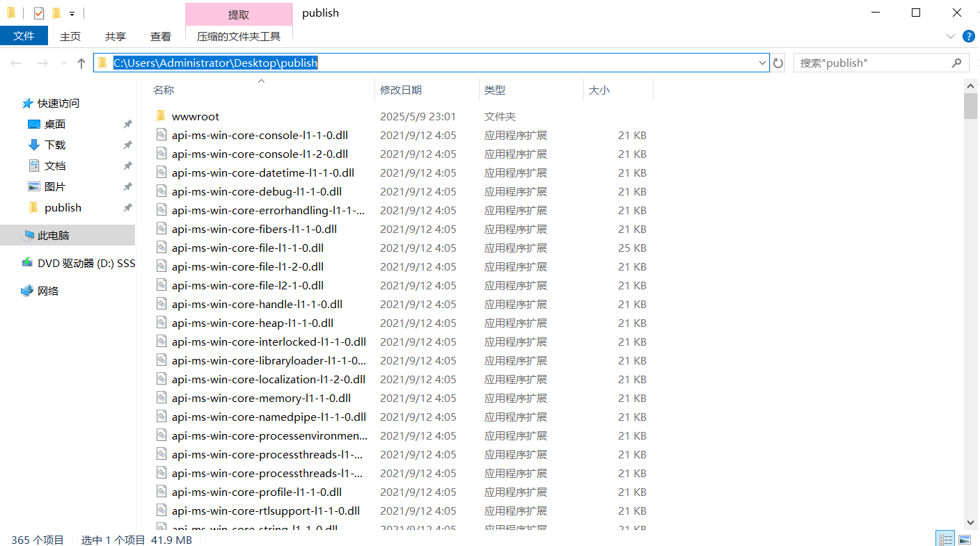
Task: Select api-ms-win-core-profile-l1-1-0.dll file icon
Action: pyautogui.click(x=161, y=491)
